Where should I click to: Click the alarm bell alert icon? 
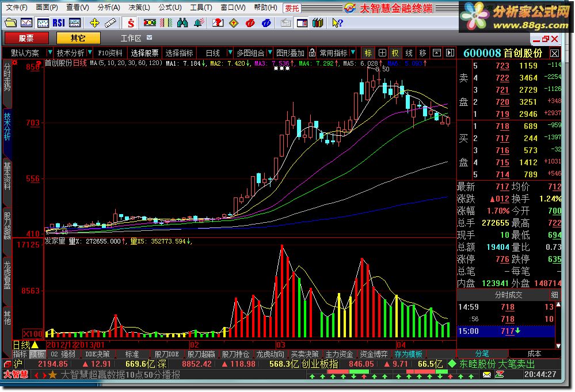point(199,22)
